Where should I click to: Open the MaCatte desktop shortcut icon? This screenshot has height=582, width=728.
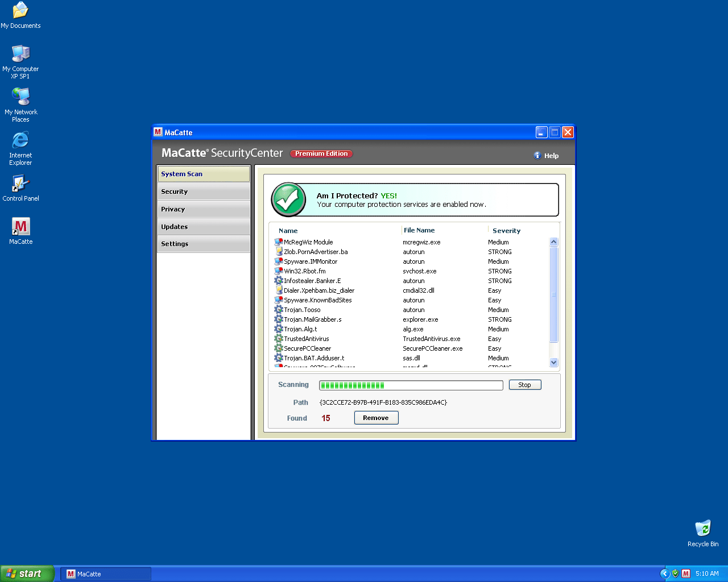point(21,227)
